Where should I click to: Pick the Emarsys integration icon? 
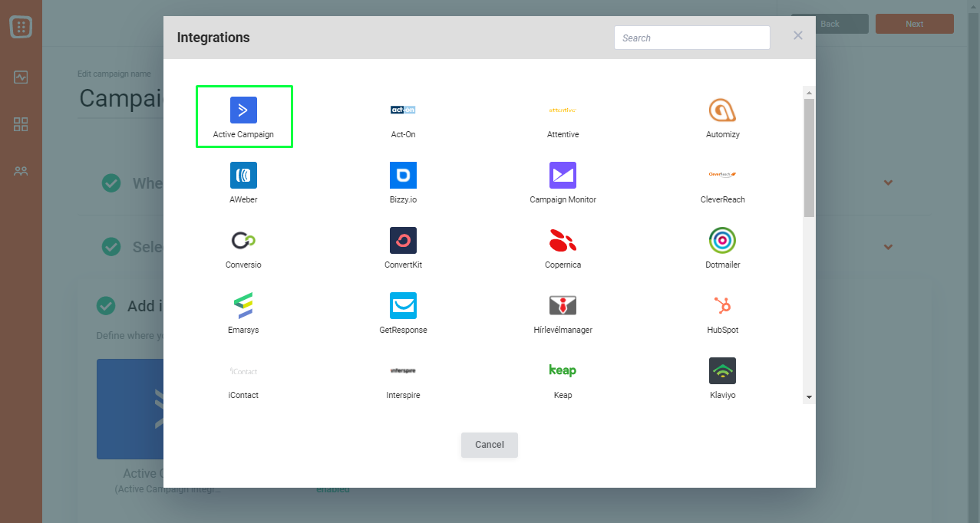coord(243,305)
